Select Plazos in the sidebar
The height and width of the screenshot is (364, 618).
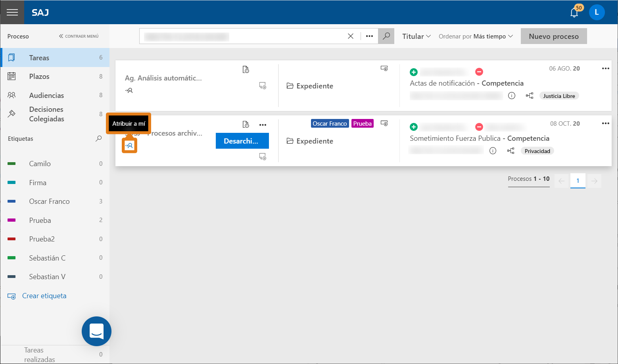55,77
